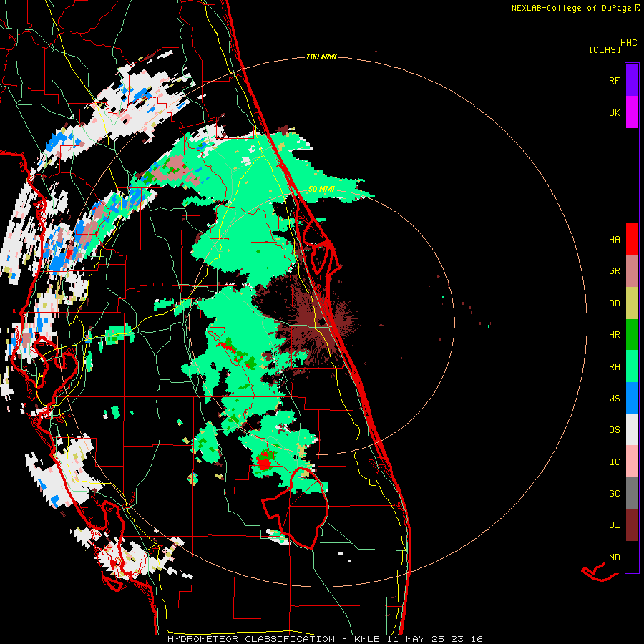Select the 'BI' legend label
The height and width of the screenshot is (644, 644).
pyautogui.click(x=614, y=525)
